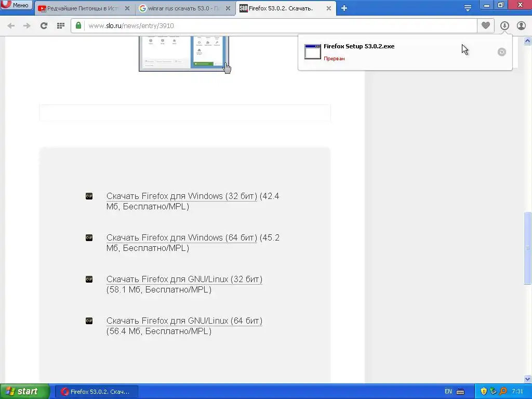This screenshot has width=532, height=399.
Task: Click the vertical scrollbar thumb
Action: click(x=528, y=248)
